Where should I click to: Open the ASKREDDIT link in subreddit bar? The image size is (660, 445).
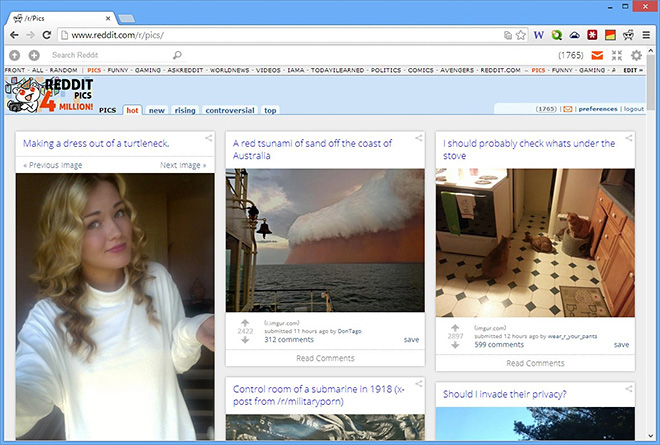coord(185,70)
